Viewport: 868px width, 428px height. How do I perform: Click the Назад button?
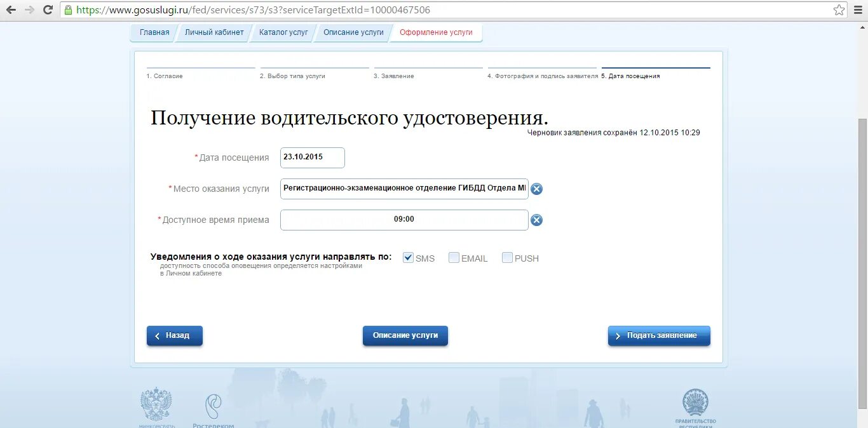click(174, 335)
